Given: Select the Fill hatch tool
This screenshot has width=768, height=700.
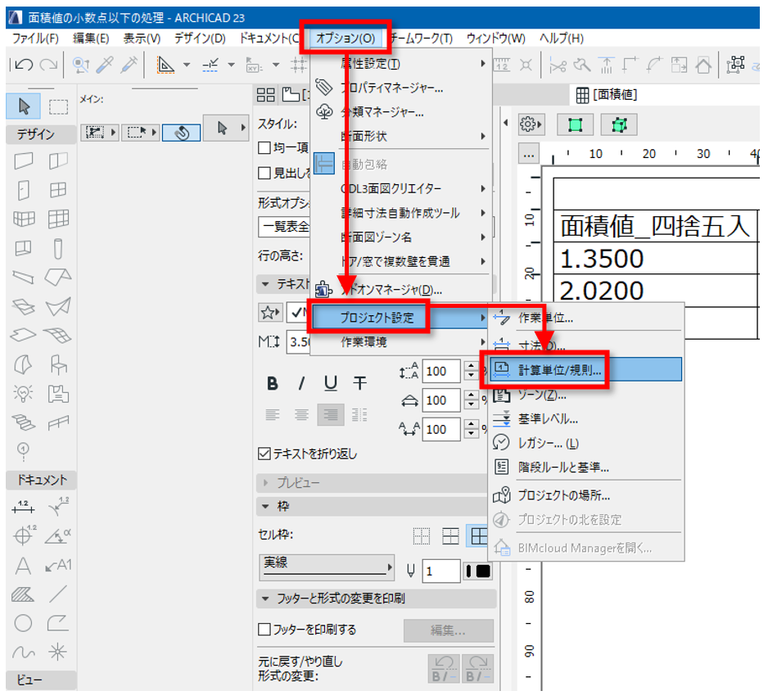Looking at the screenshot, I should tap(23, 594).
